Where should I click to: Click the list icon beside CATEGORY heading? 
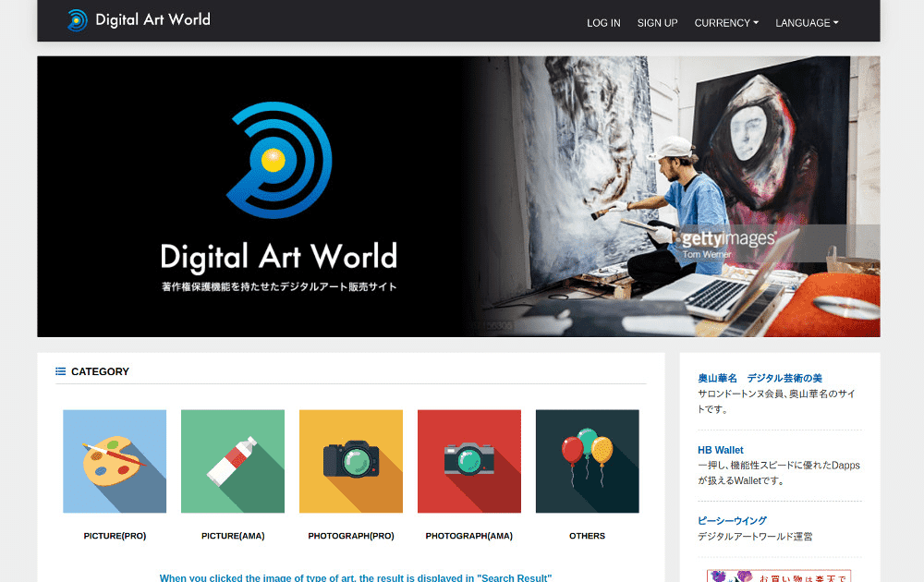point(58,371)
